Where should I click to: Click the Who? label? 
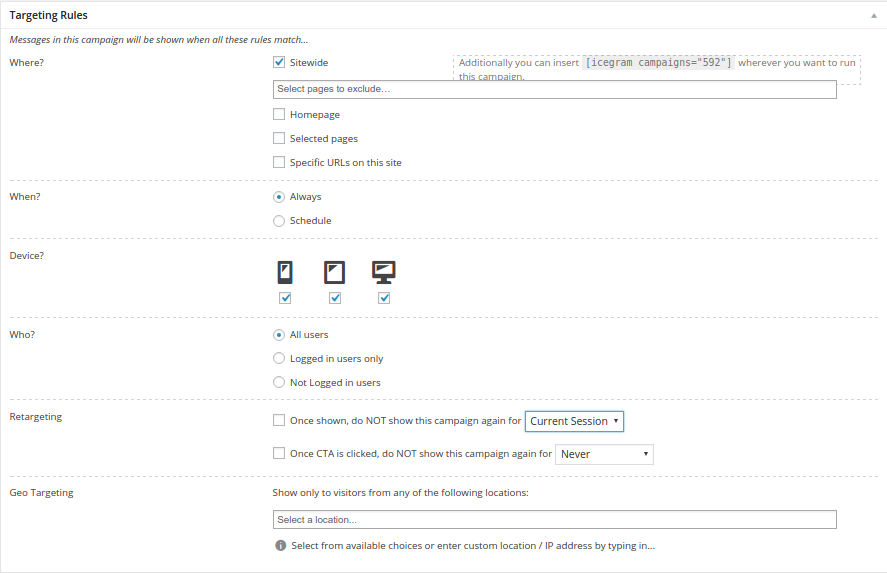[x=22, y=335]
